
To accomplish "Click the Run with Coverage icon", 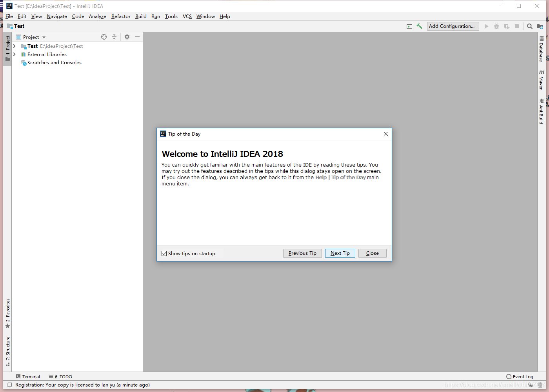I will pyautogui.click(x=507, y=26).
